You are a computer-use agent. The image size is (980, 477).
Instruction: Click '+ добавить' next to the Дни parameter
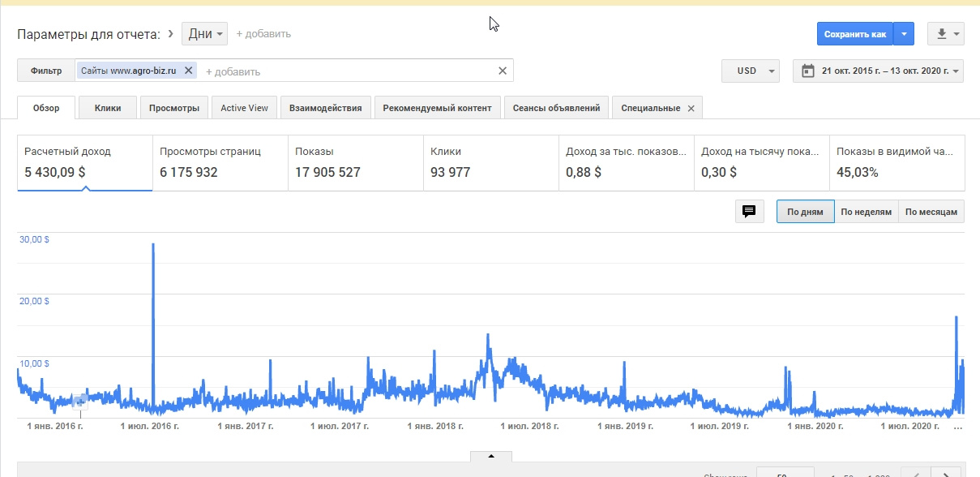[263, 34]
